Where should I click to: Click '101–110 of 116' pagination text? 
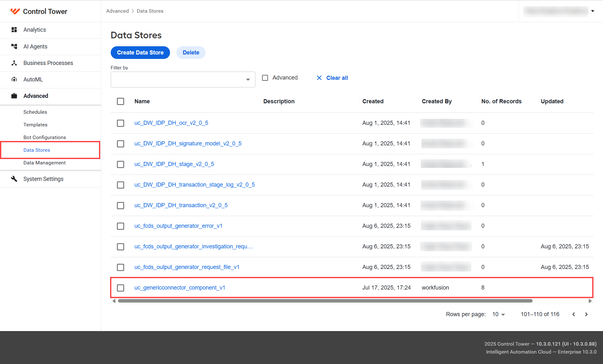(x=540, y=314)
